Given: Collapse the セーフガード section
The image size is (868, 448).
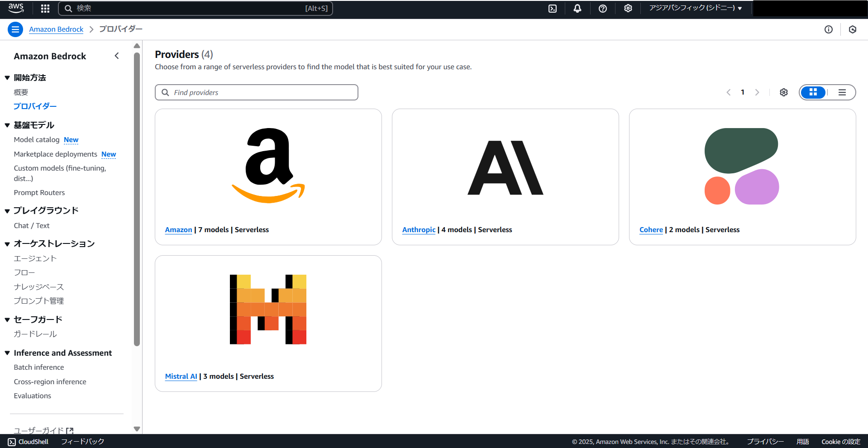Looking at the screenshot, I should pyautogui.click(x=7, y=320).
